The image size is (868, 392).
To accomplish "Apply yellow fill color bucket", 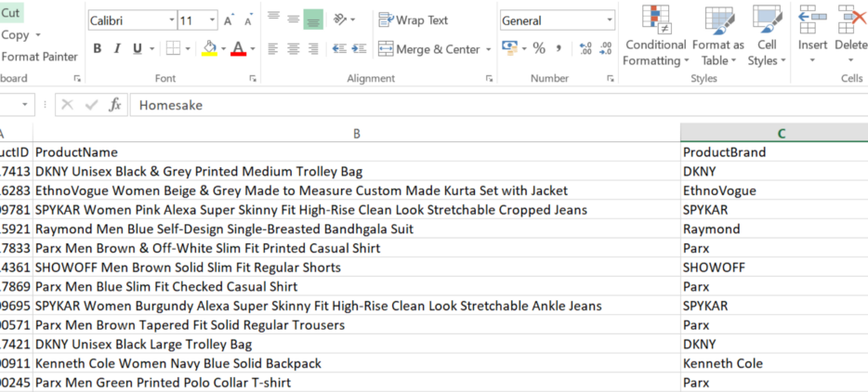I will pyautogui.click(x=210, y=48).
